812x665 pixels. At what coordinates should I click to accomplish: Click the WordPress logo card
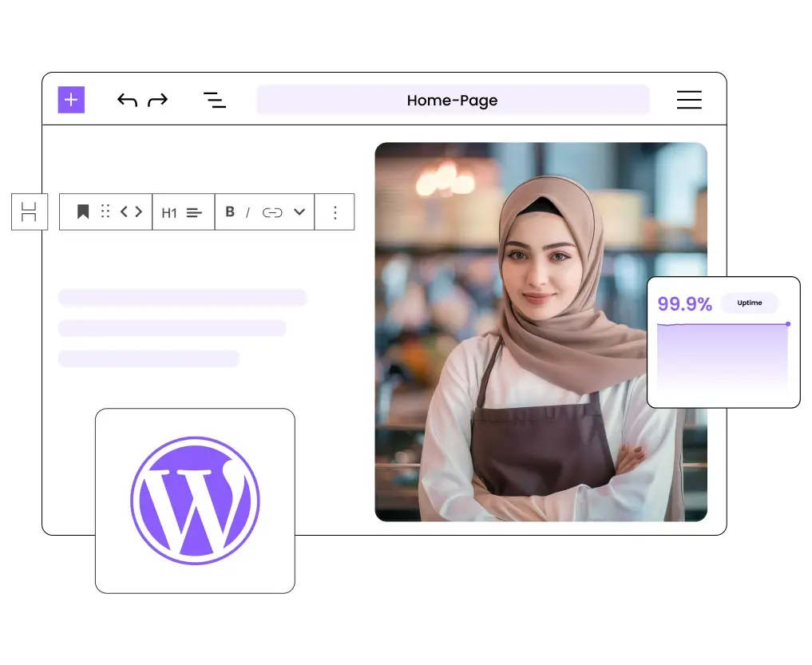(196, 501)
